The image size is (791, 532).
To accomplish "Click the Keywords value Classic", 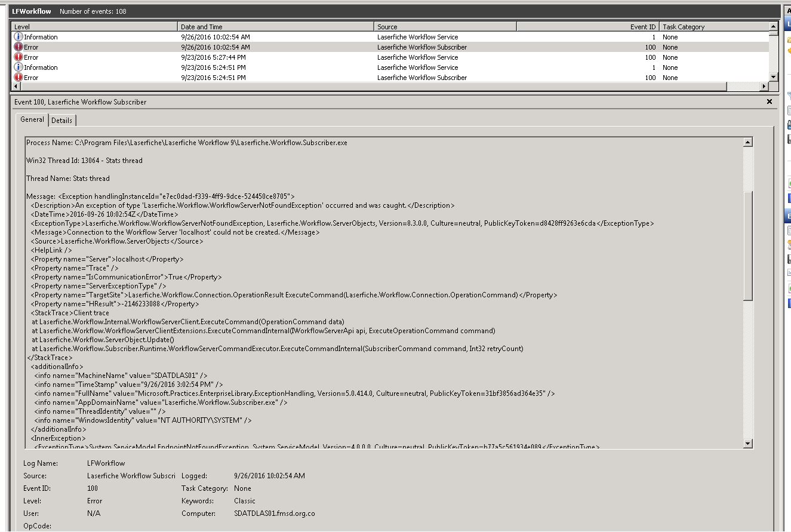I will (x=245, y=501).
